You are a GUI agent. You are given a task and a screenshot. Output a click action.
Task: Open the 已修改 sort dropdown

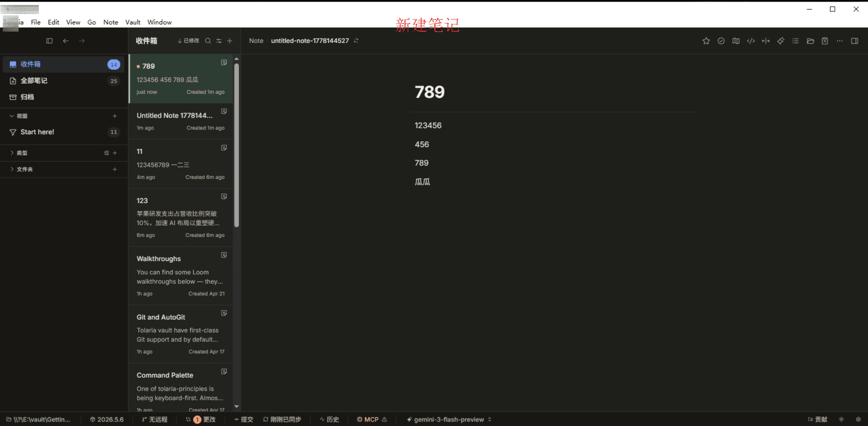pyautogui.click(x=188, y=41)
